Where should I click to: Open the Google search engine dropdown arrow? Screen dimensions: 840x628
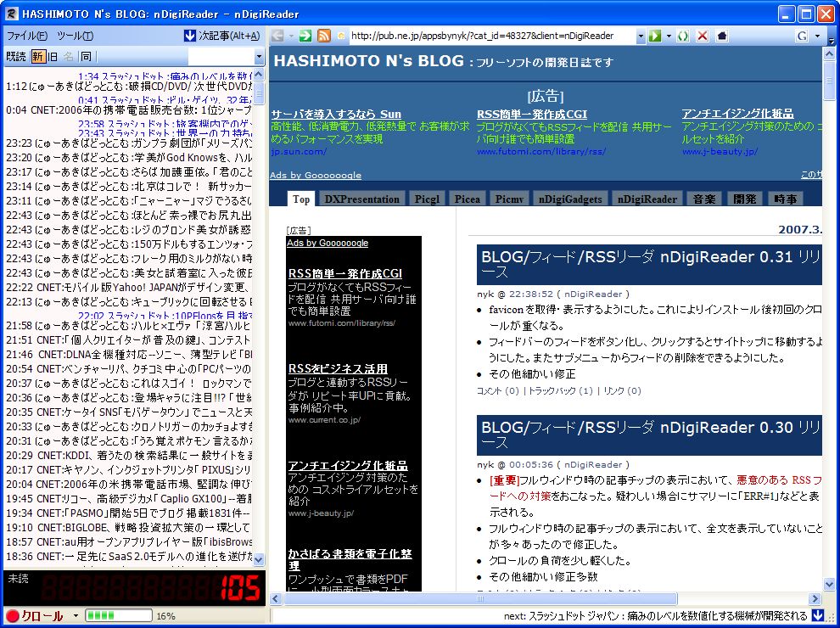[x=817, y=36]
